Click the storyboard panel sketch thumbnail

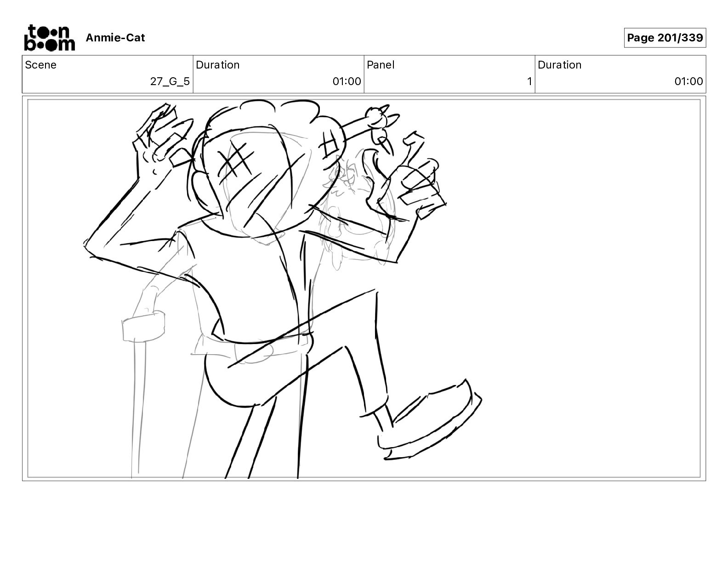(364, 288)
